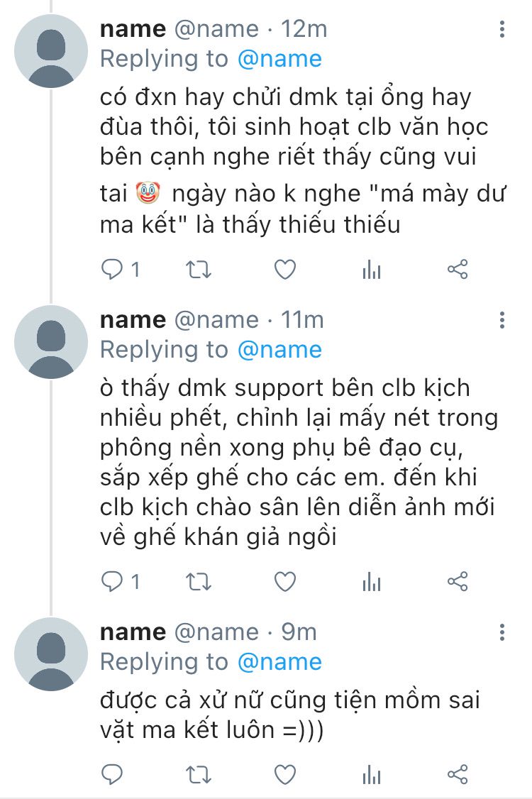Retweet the 12m tweet
The width and height of the screenshot is (532, 799).
pyautogui.click(x=198, y=270)
